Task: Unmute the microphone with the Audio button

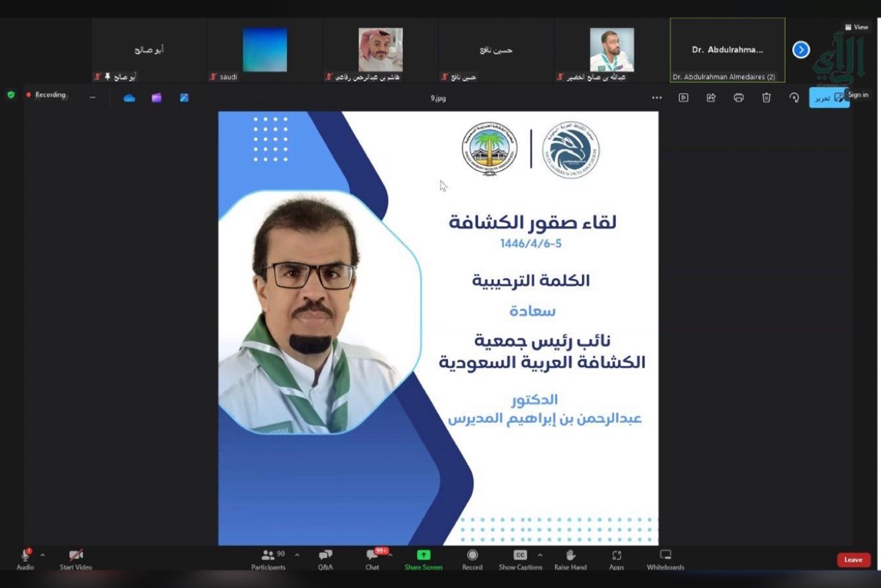Action: 25,556
